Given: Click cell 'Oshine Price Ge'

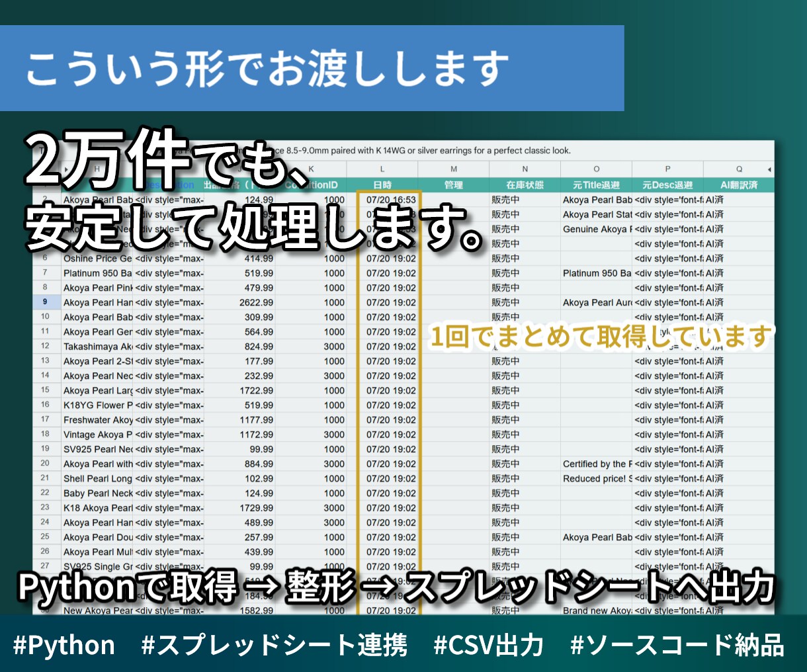Looking at the screenshot, I should coord(98,259).
